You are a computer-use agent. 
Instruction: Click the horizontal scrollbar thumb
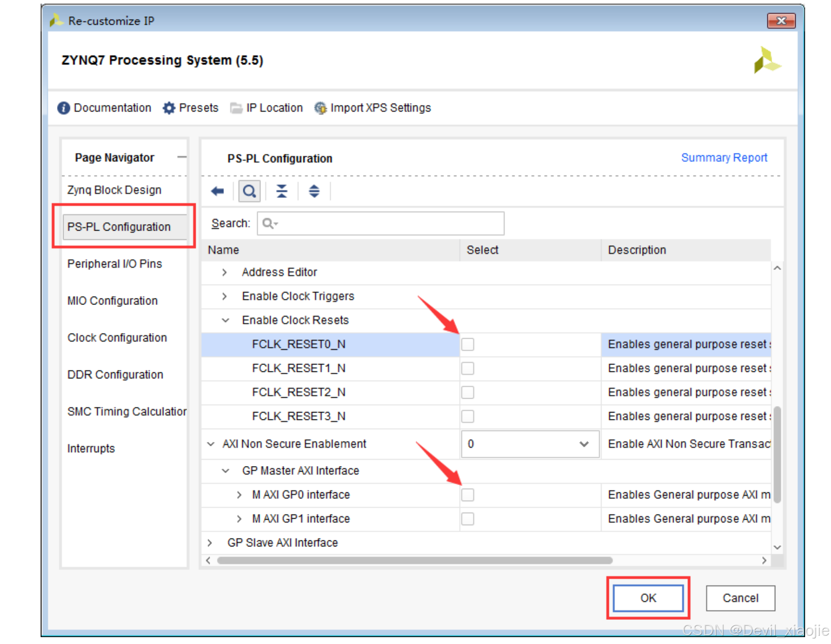[414, 560]
